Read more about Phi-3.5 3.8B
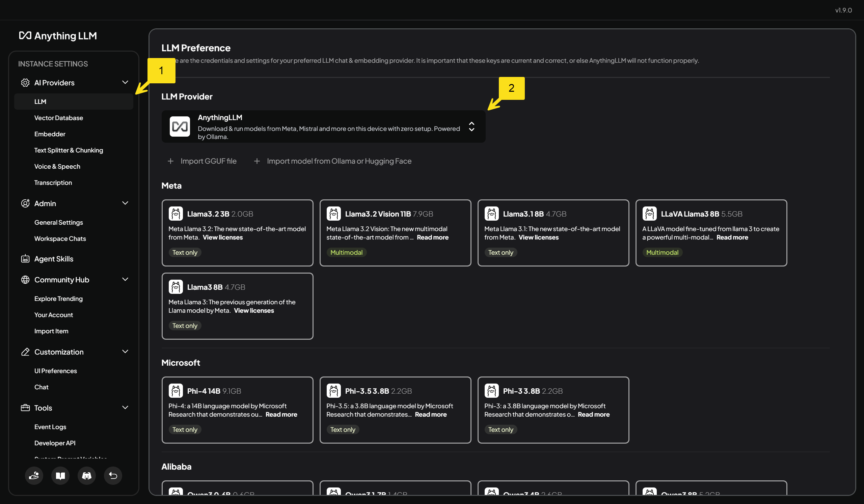The height and width of the screenshot is (504, 864). (431, 415)
